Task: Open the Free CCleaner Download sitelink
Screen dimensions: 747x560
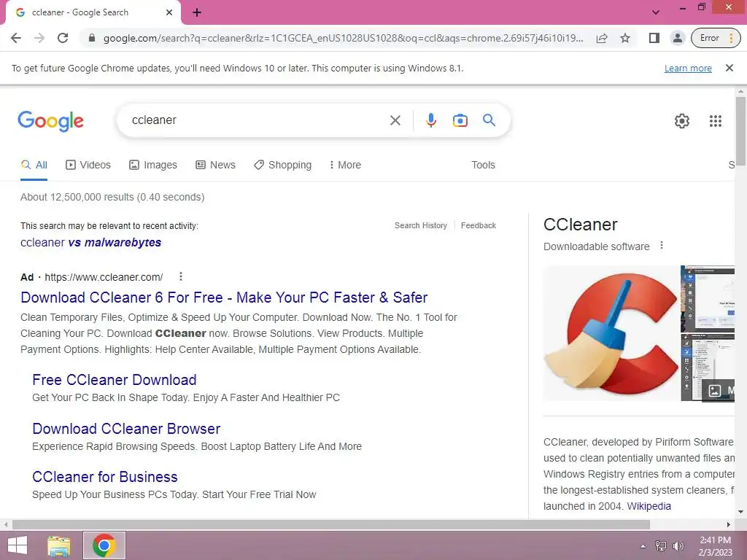Action: tap(115, 380)
